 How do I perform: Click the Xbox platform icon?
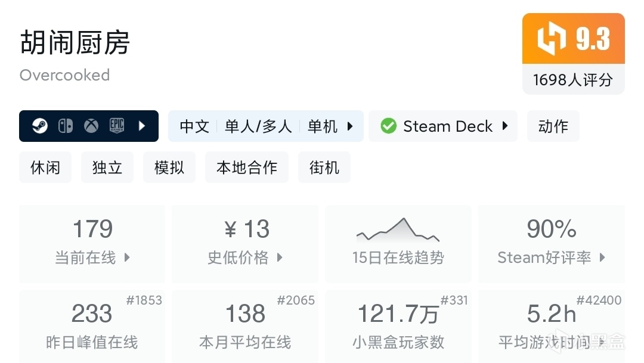coord(91,126)
